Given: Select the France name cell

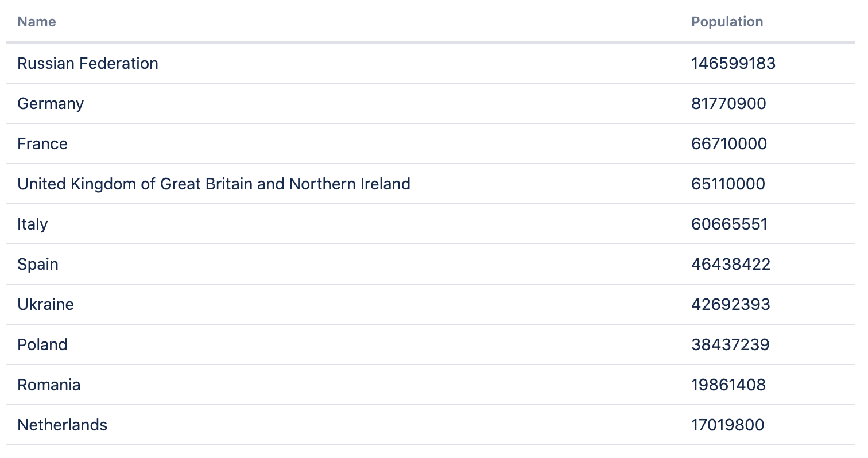Looking at the screenshot, I should 42,143.
